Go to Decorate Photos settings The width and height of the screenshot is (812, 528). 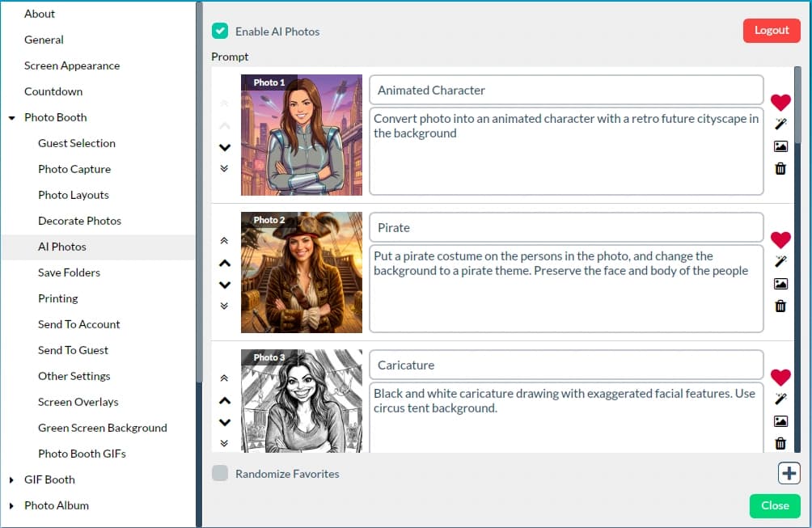pyautogui.click(x=80, y=221)
